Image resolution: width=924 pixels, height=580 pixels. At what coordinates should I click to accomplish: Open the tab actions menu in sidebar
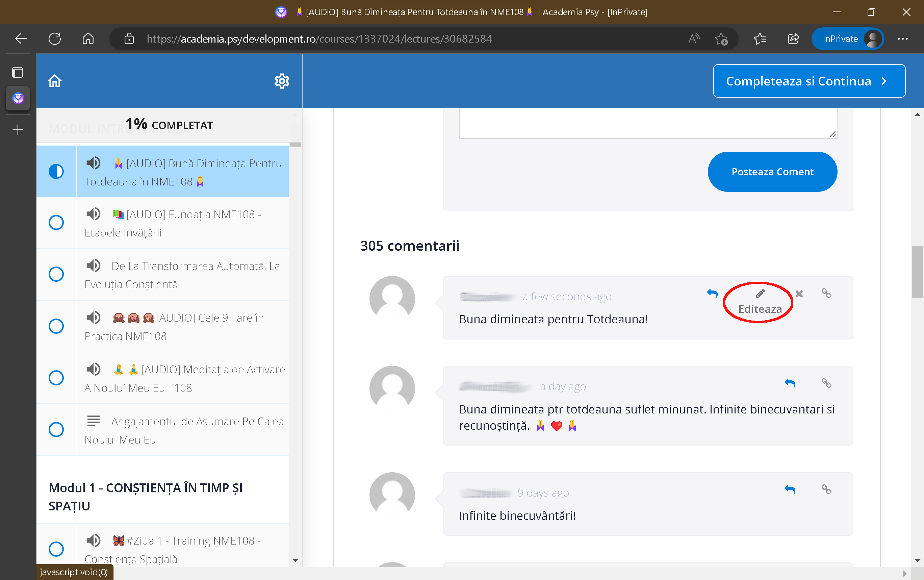pos(18,73)
